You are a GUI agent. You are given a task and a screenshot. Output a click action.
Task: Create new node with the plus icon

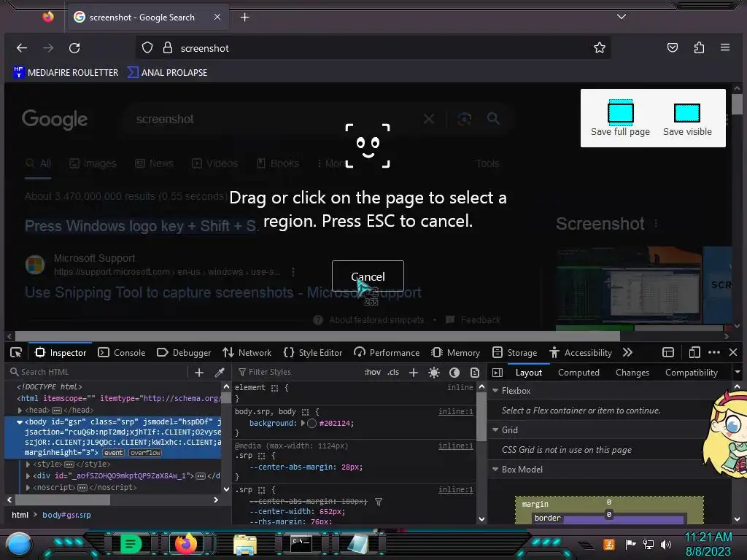[x=199, y=373]
